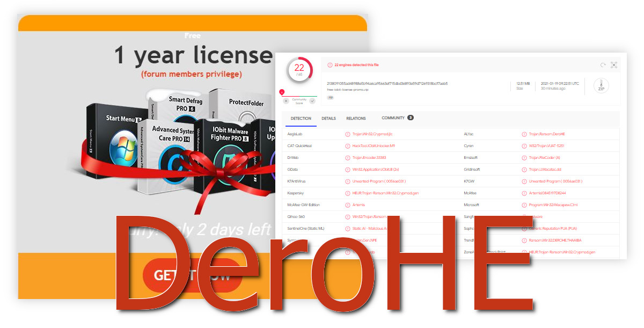Click the Emsisoft engine name
Viewport: 644px width, 328px height.
[471, 157]
